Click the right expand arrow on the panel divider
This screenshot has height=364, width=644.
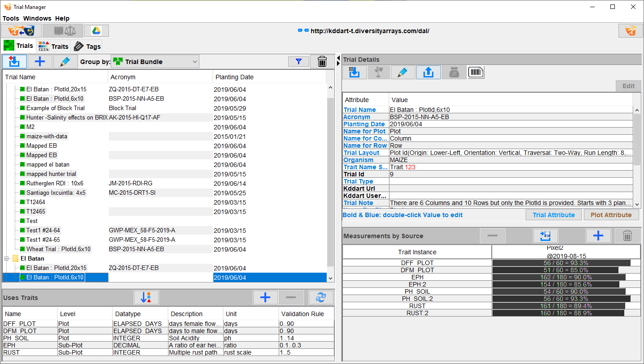[338, 64]
